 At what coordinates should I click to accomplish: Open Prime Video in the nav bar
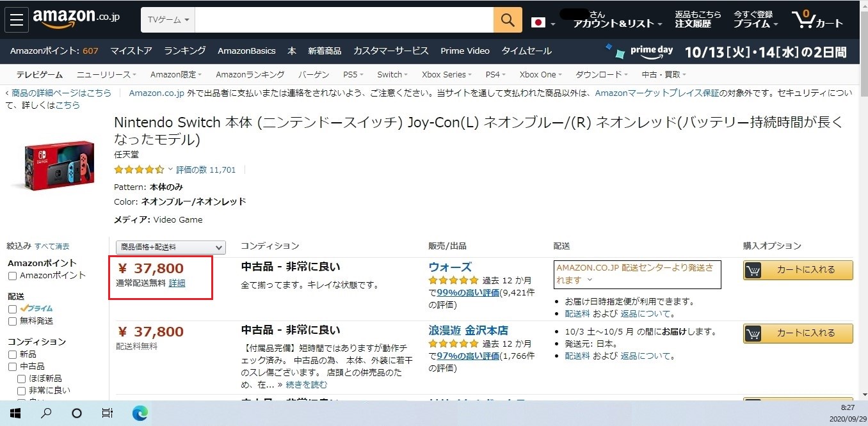(x=465, y=51)
